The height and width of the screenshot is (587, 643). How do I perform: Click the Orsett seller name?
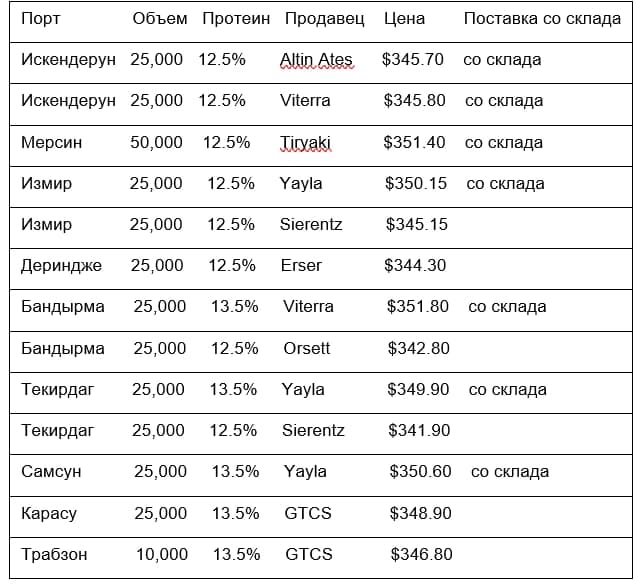306,348
